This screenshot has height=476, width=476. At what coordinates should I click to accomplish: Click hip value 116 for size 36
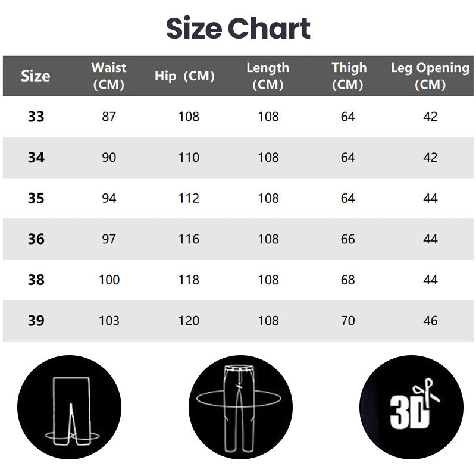tap(189, 239)
